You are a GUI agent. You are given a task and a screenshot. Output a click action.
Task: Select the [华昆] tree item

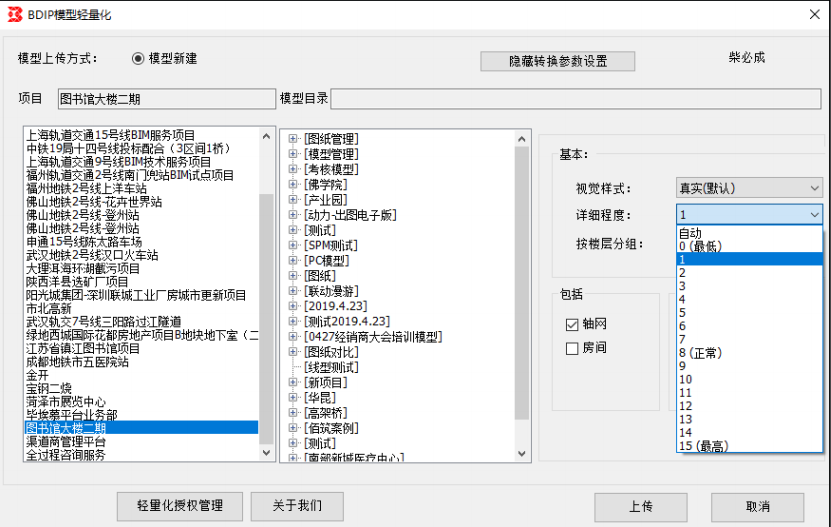pos(320,397)
